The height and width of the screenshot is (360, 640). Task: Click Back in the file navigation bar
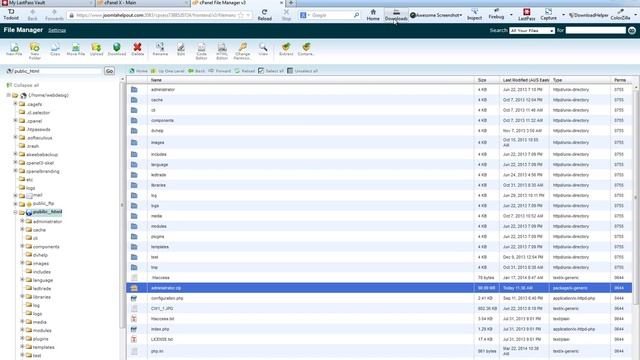click(x=197, y=71)
